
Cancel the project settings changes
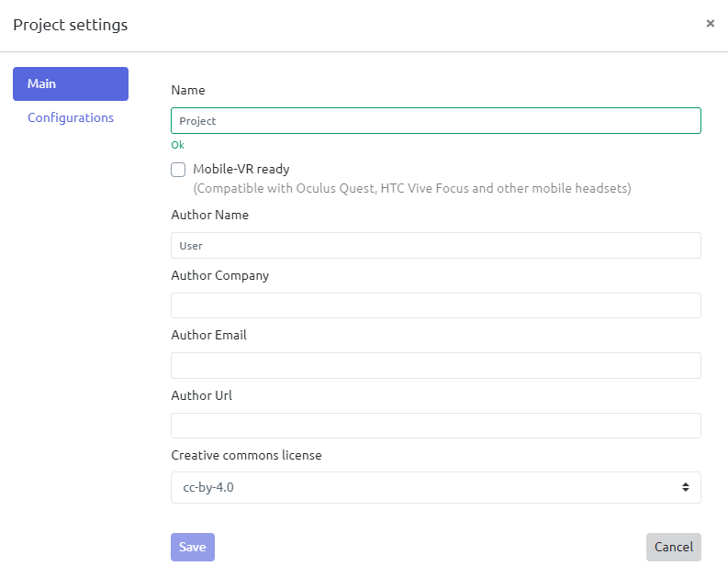[x=673, y=547]
